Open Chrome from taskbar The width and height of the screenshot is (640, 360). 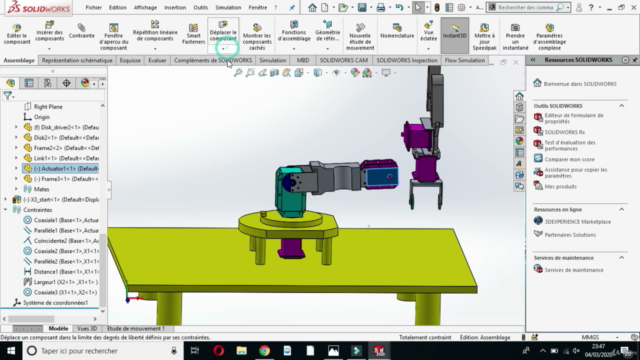pos(264,351)
